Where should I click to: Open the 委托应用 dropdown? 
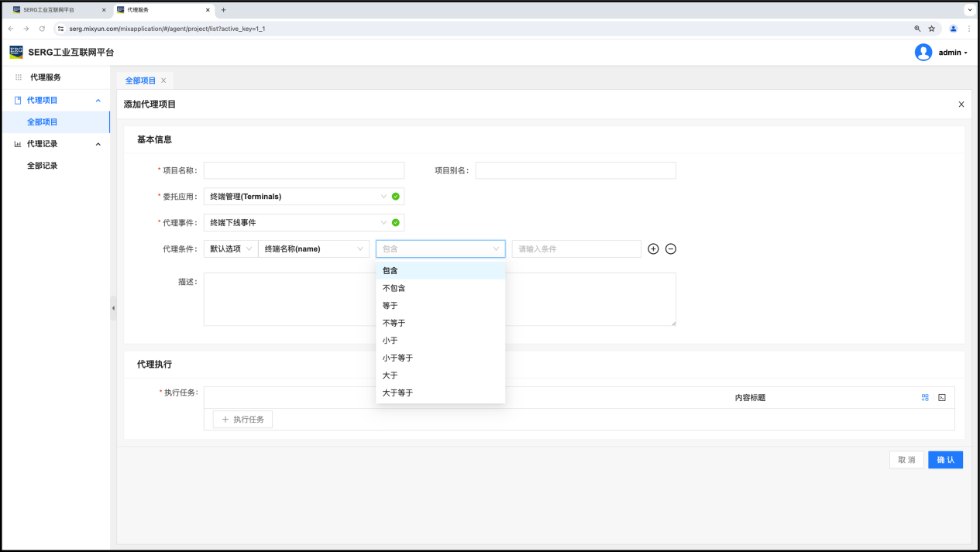point(297,197)
